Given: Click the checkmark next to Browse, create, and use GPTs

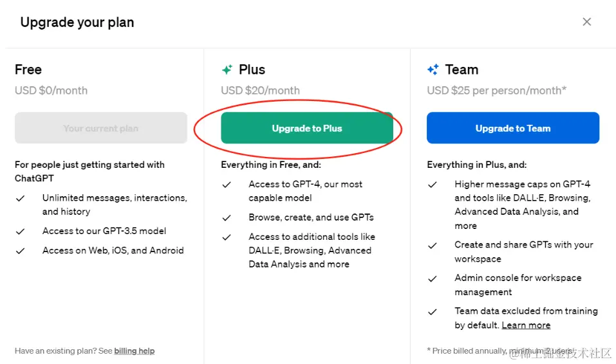Looking at the screenshot, I should click(x=227, y=217).
